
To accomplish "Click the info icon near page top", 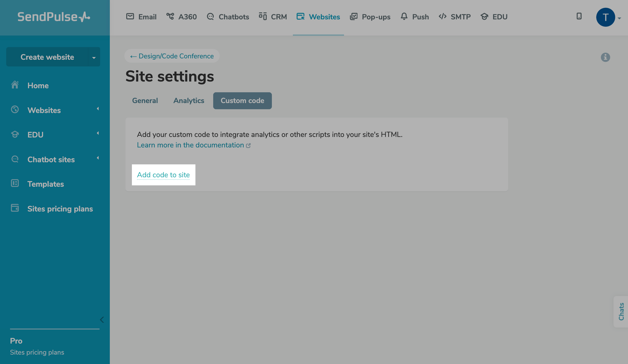I will pyautogui.click(x=605, y=57).
